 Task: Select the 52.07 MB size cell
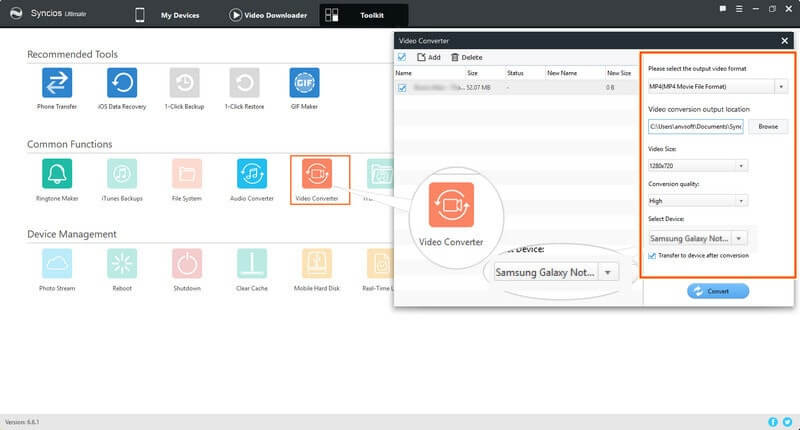(x=479, y=88)
